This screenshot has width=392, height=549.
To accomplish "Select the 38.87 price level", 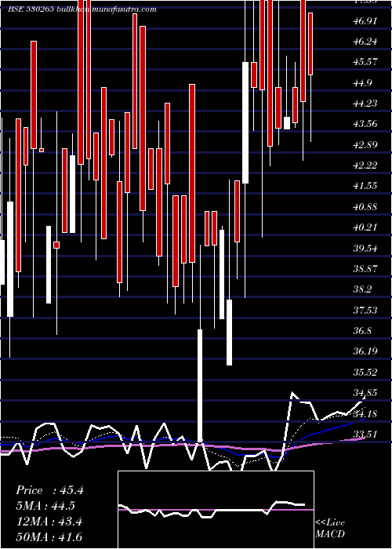I will click(365, 268).
